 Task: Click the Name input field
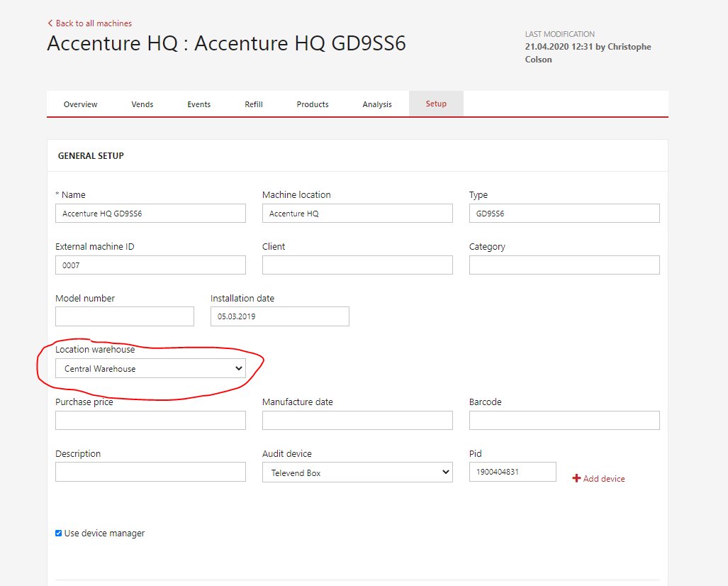[150, 214]
